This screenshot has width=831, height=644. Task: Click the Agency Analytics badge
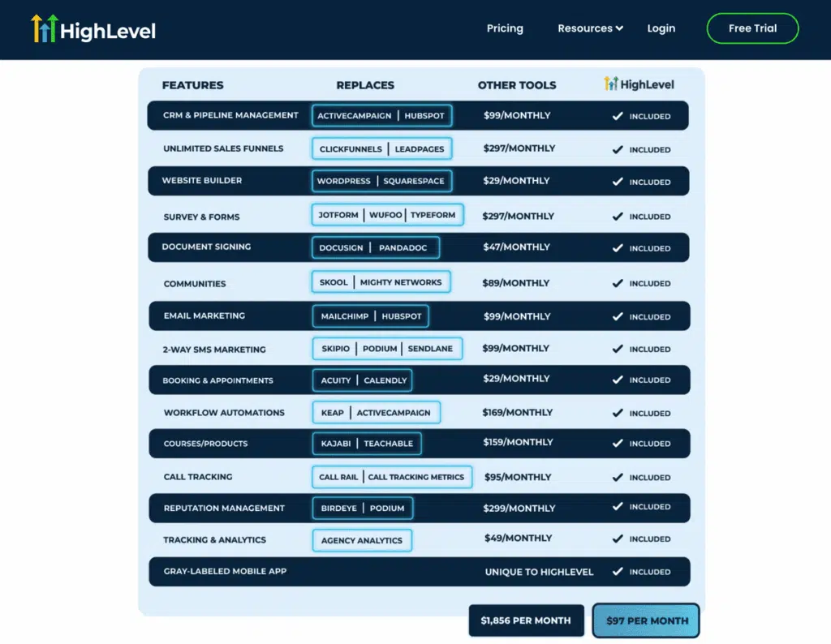coord(362,539)
